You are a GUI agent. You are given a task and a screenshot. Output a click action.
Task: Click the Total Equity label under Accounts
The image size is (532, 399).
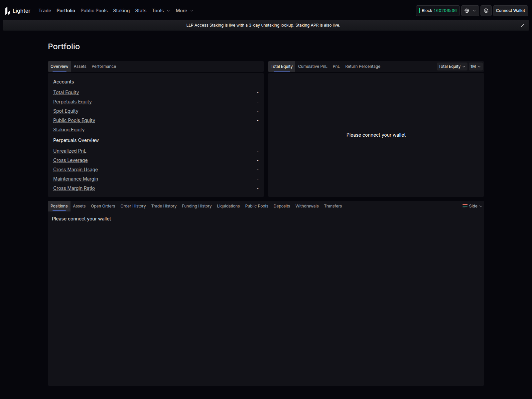(66, 92)
